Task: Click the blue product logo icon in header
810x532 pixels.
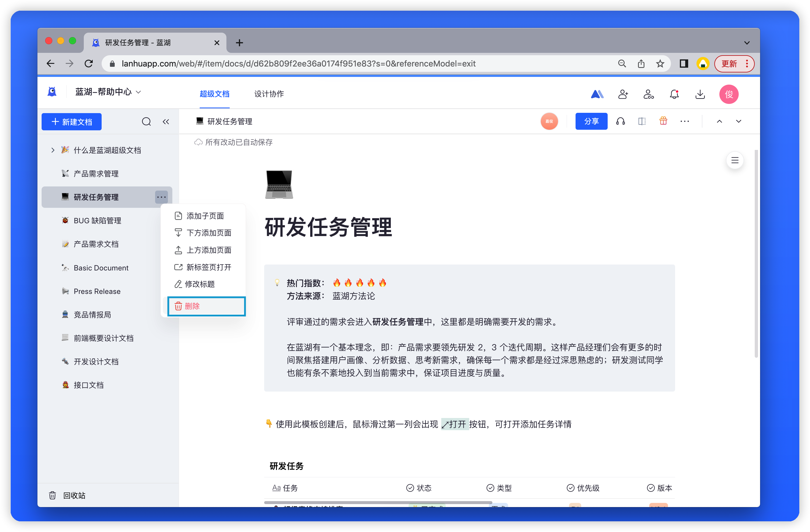Action: pyautogui.click(x=597, y=94)
